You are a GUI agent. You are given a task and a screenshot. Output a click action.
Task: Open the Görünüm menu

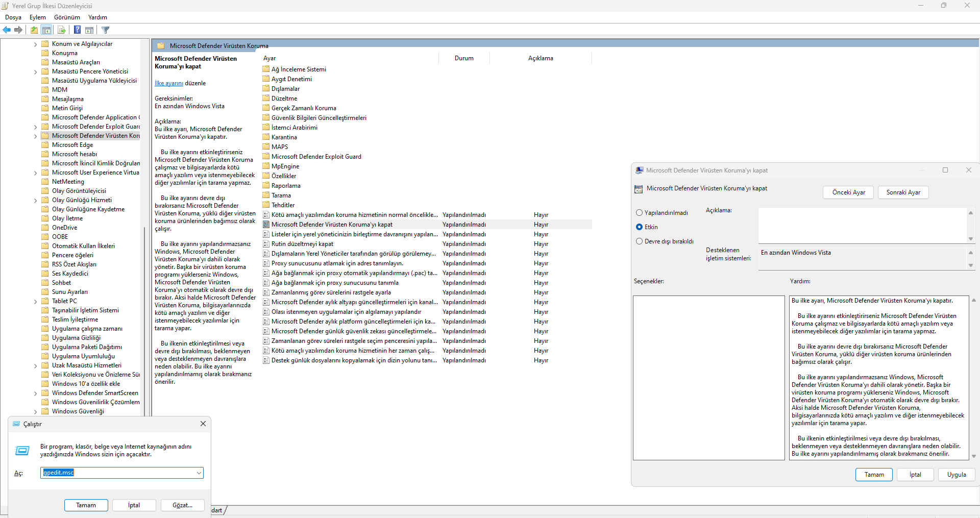point(67,17)
